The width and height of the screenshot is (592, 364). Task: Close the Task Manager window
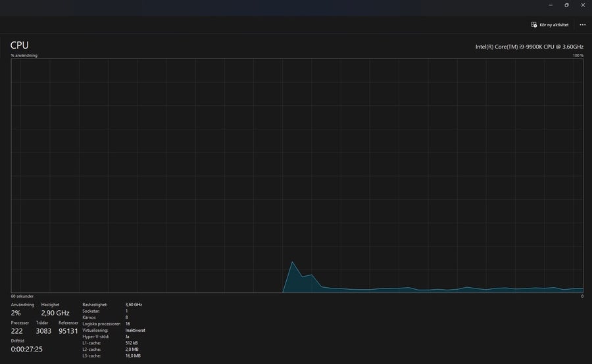click(583, 5)
